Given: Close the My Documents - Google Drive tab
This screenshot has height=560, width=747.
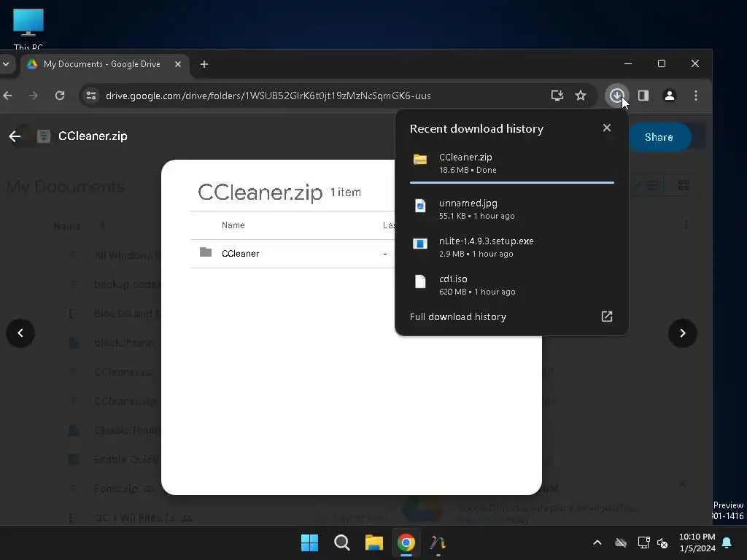Looking at the screenshot, I should pos(178,64).
